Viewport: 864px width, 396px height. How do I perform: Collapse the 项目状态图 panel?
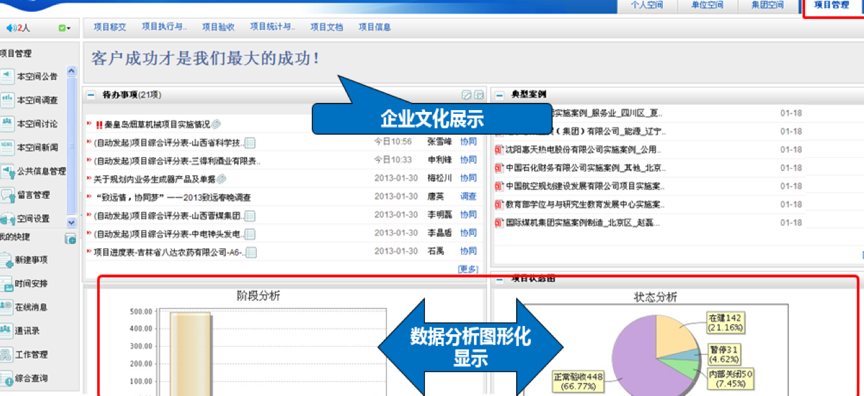click(x=500, y=279)
